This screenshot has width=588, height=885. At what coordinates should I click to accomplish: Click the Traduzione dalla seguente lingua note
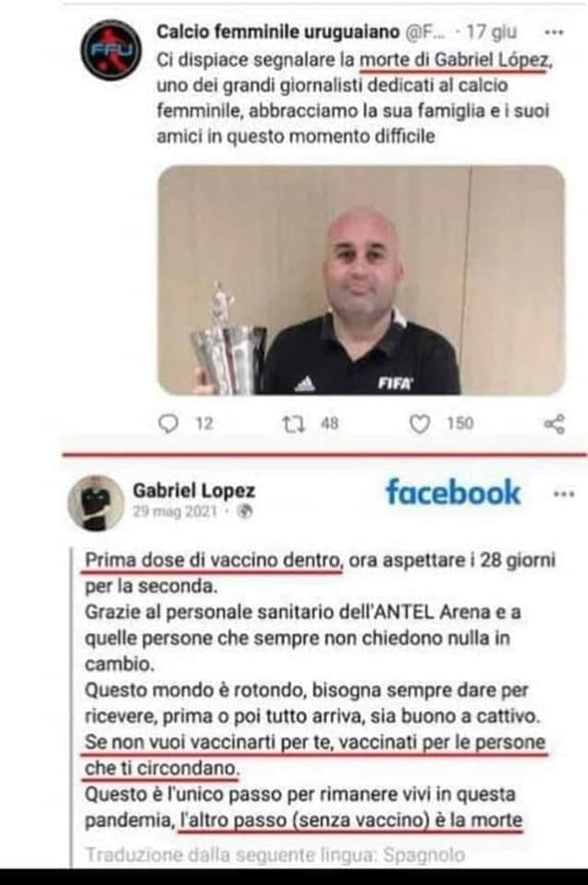(x=276, y=855)
